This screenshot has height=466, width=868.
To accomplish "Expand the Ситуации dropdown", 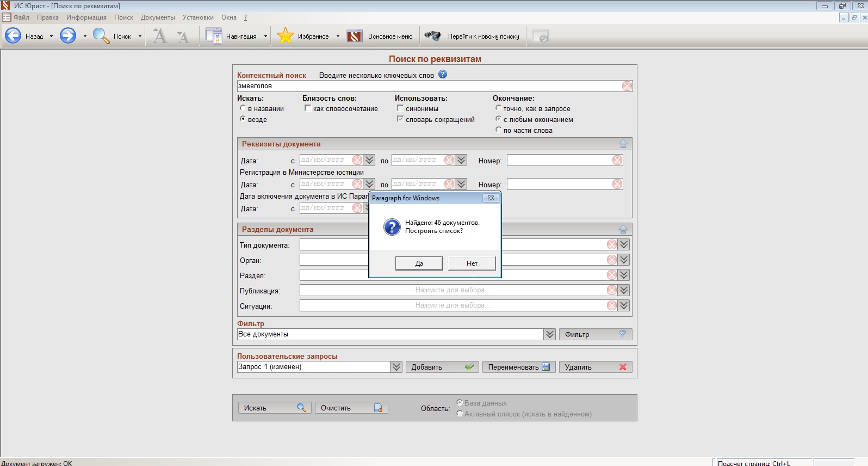I will point(624,306).
